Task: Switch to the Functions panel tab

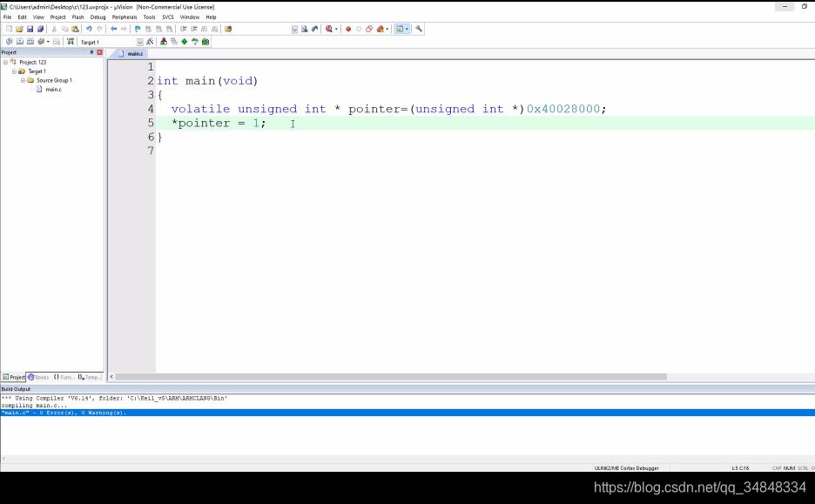Action: tap(64, 377)
